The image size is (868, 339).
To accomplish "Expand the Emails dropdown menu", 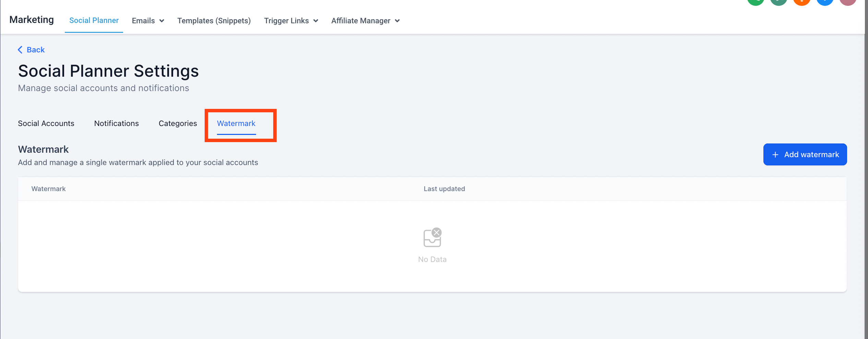I will (147, 21).
